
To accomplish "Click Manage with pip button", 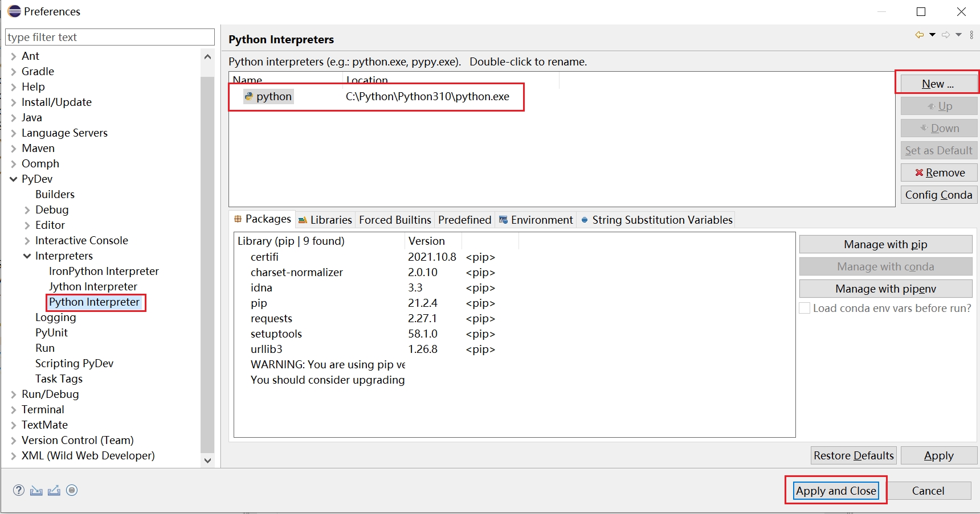I will coord(885,244).
